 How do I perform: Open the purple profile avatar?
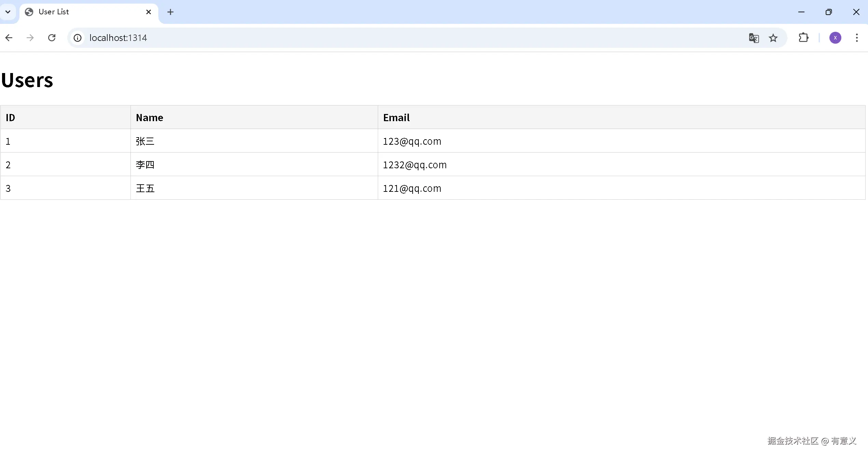[x=835, y=38]
